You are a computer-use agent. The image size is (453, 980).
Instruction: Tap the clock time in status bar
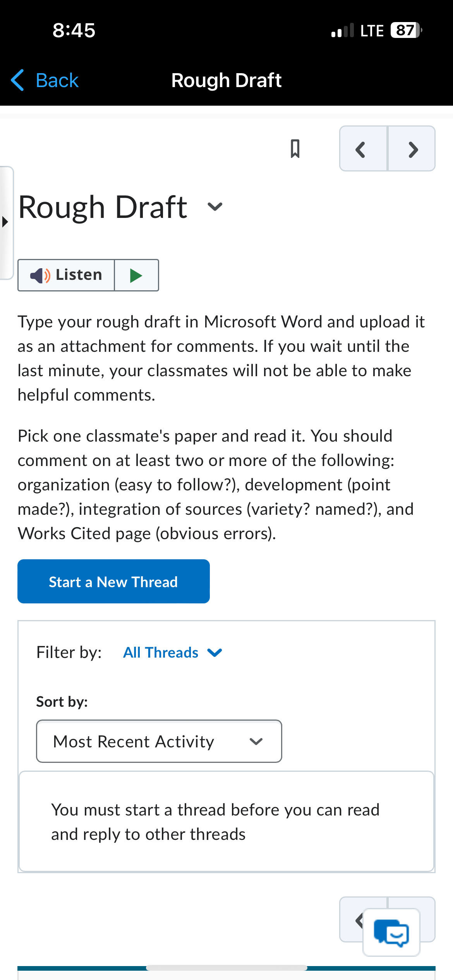(74, 30)
